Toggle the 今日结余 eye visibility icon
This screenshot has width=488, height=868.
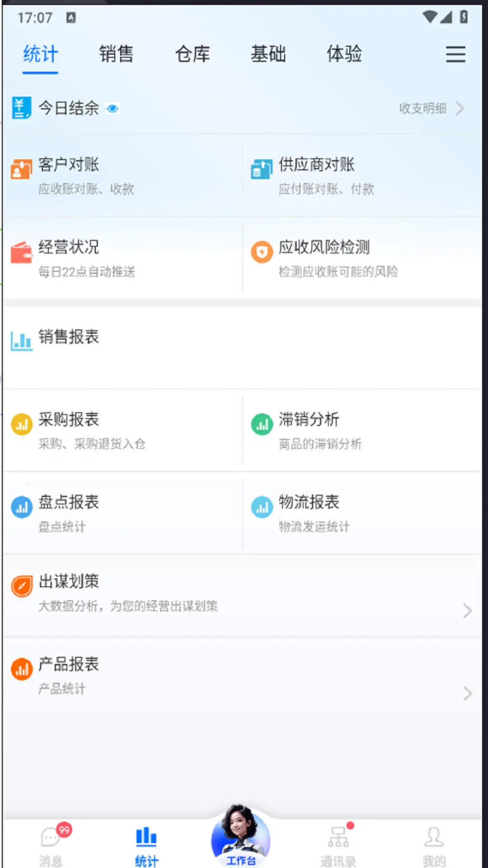click(112, 108)
